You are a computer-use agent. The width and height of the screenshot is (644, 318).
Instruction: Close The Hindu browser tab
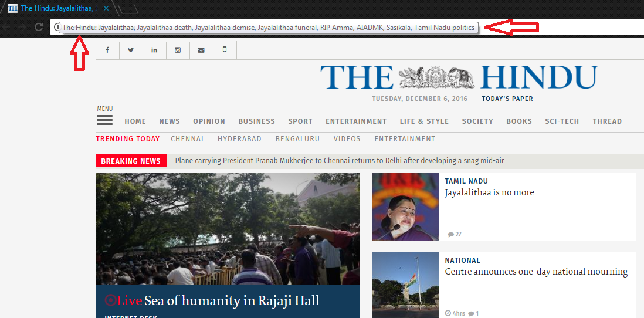tap(106, 8)
